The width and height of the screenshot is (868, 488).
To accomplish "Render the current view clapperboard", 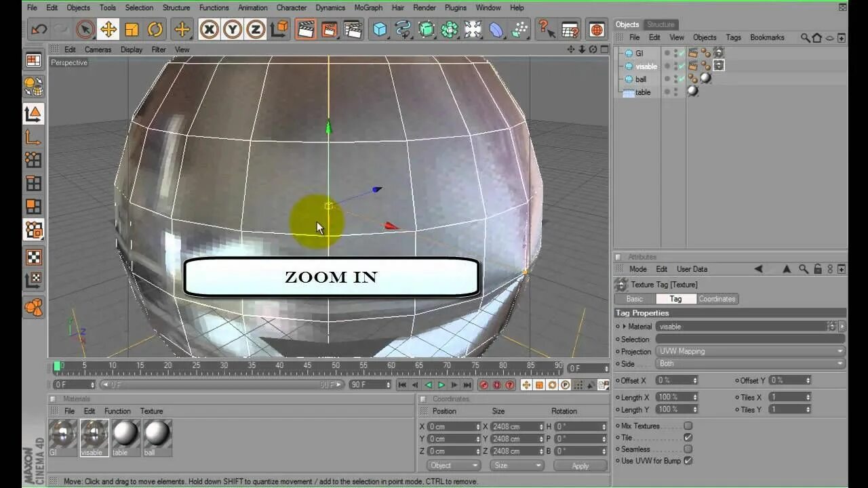I will point(307,29).
